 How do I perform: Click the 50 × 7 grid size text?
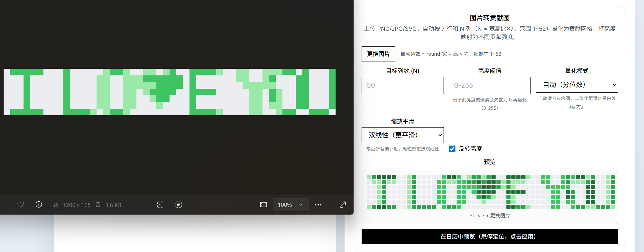coord(477,215)
